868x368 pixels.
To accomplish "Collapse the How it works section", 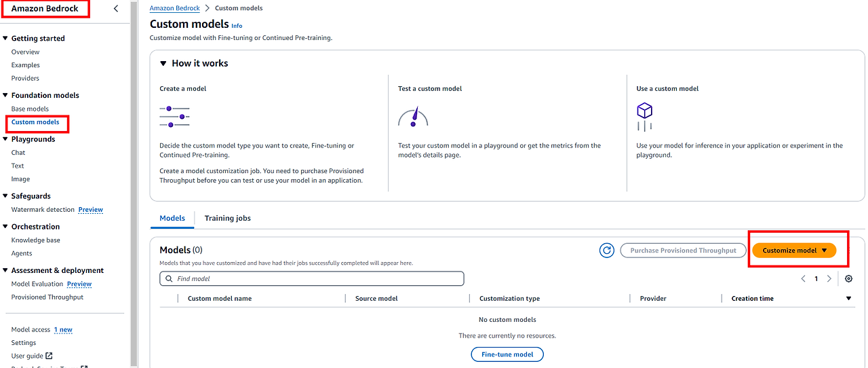I will pyautogui.click(x=163, y=63).
